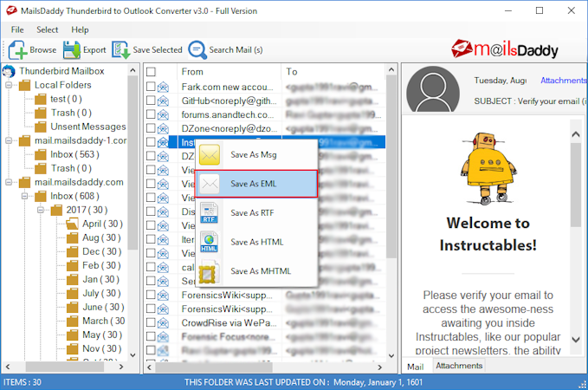Collapse the Local Folders tree node
Screen dimensions: 588x390
pyautogui.click(x=9, y=85)
